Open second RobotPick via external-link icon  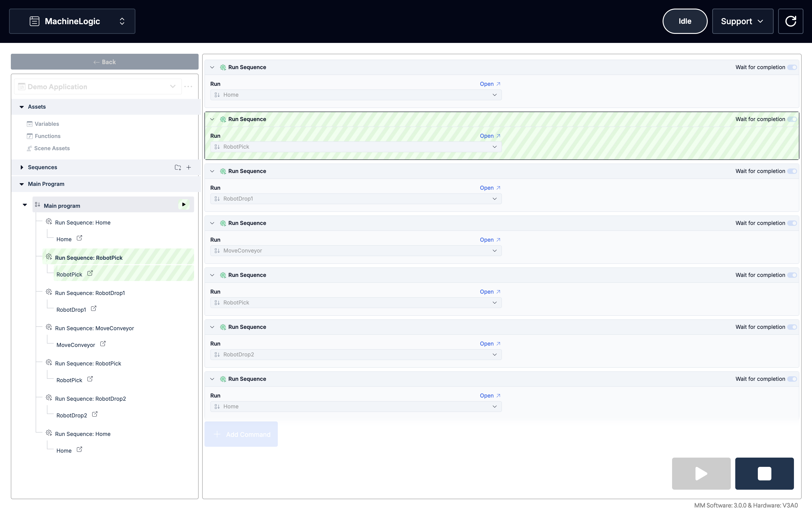pyautogui.click(x=90, y=379)
